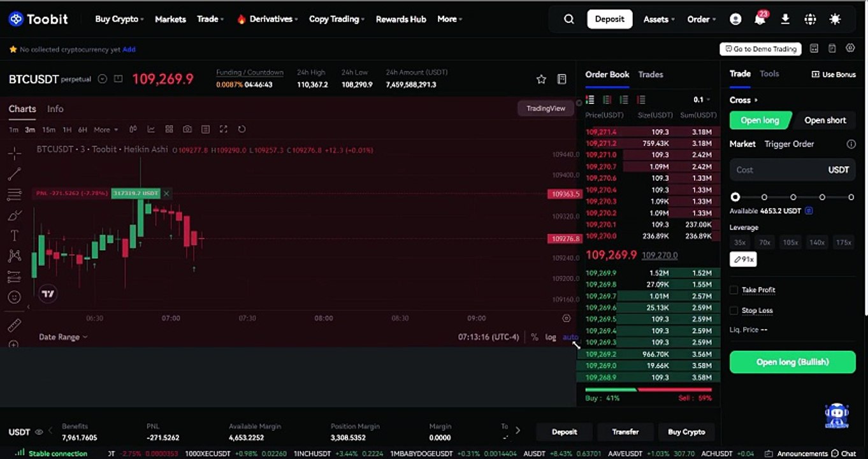Click Go to Demo Trading
This screenshot has height=459, width=868.
pyautogui.click(x=760, y=49)
